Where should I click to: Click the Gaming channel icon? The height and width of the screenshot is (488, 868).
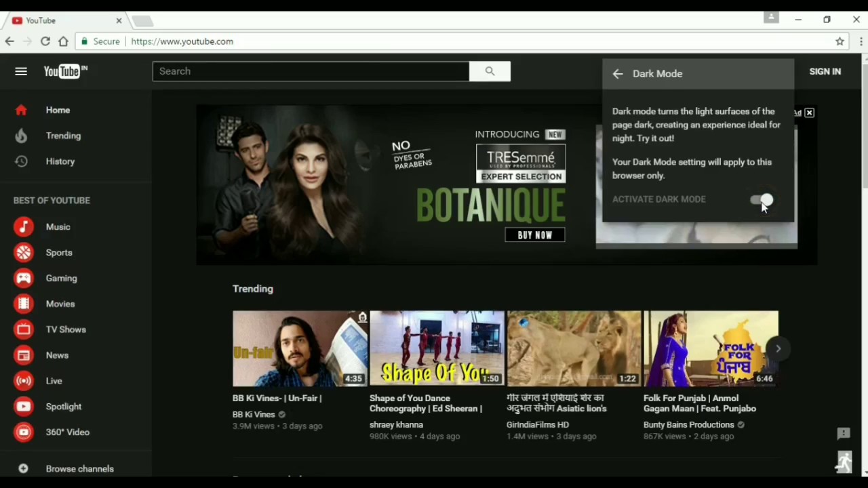point(24,279)
